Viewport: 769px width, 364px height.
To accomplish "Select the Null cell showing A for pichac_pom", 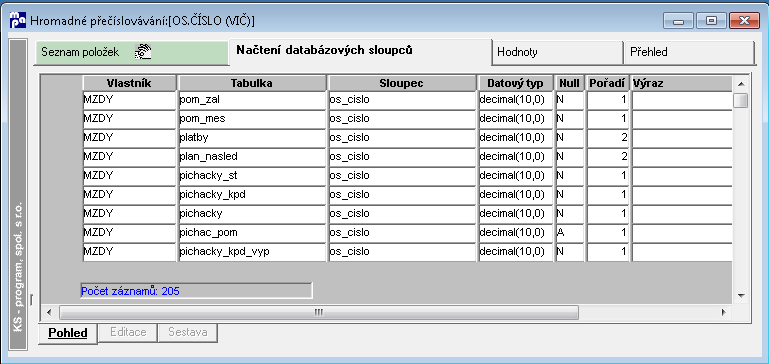I will pos(570,233).
